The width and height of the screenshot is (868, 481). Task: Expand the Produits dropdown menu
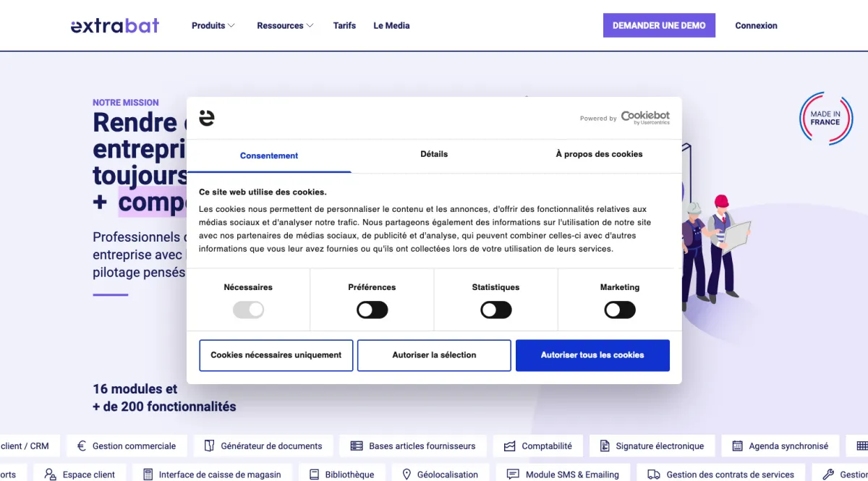click(213, 25)
